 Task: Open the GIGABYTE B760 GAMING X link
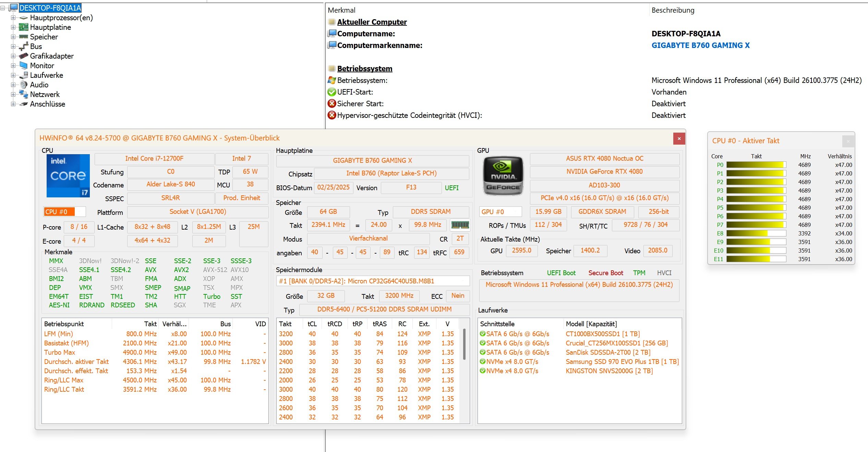tap(700, 45)
